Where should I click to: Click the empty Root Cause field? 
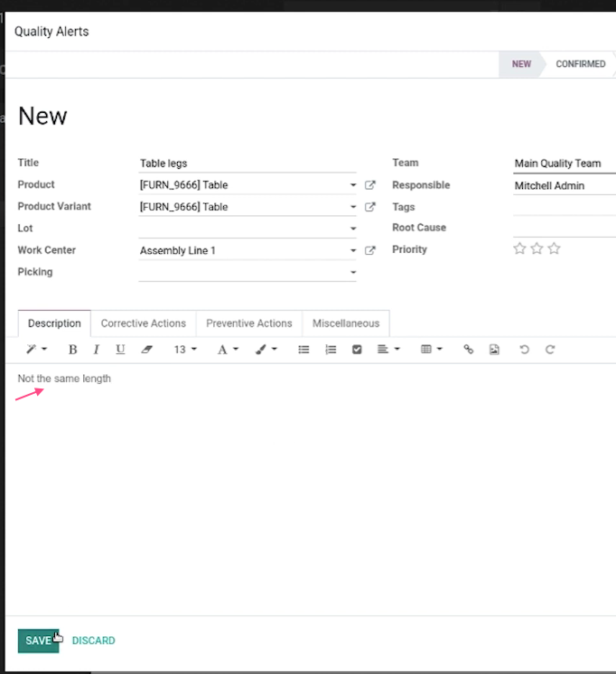point(565,228)
